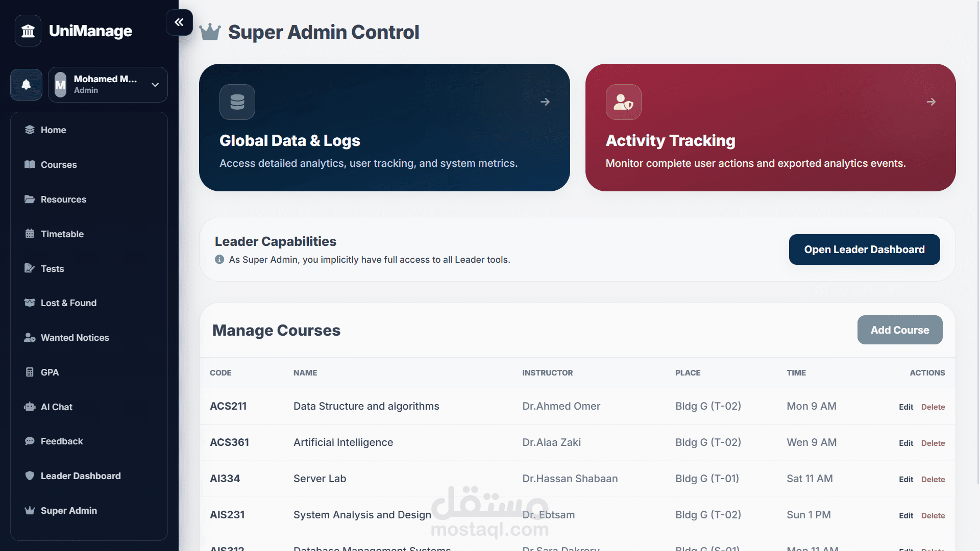Click the arrow on Global Data & Logs card

[x=545, y=102]
